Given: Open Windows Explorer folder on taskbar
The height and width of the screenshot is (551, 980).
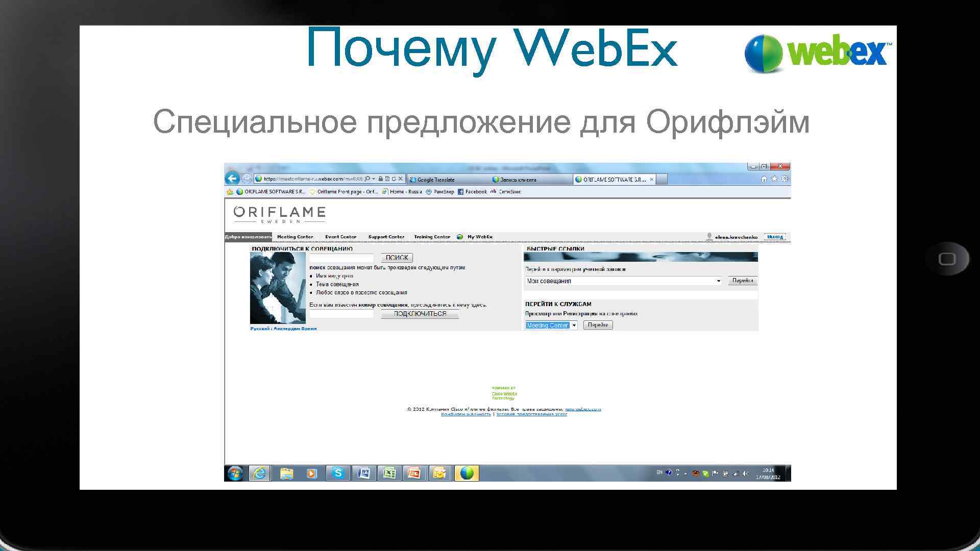Looking at the screenshot, I should 287,473.
